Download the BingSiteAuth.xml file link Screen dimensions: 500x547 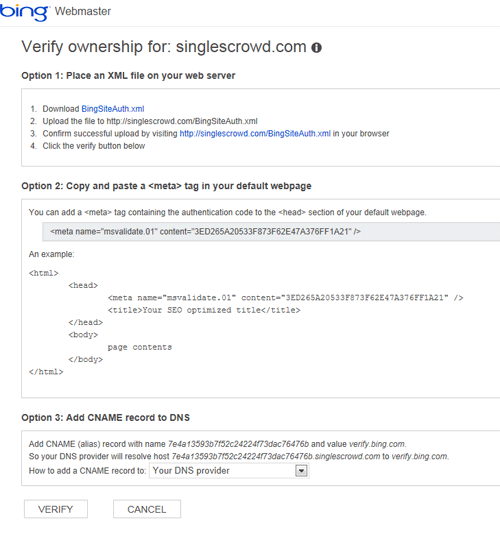(x=113, y=109)
